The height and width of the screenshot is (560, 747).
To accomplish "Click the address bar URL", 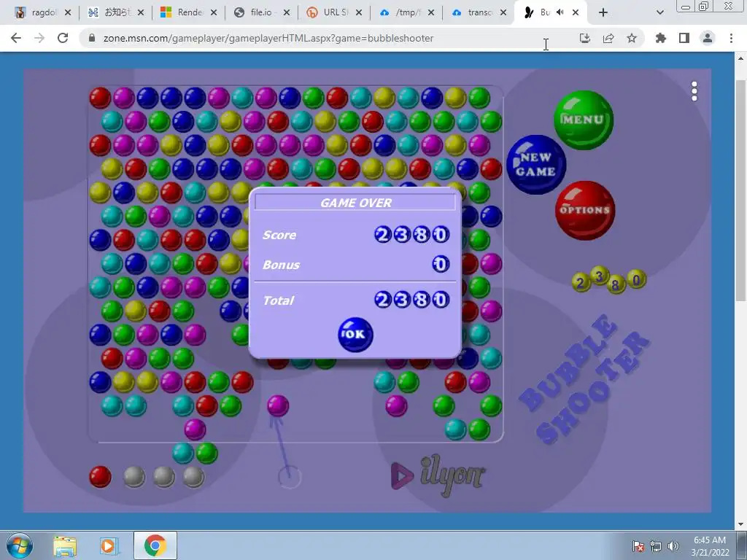I will click(x=268, y=38).
